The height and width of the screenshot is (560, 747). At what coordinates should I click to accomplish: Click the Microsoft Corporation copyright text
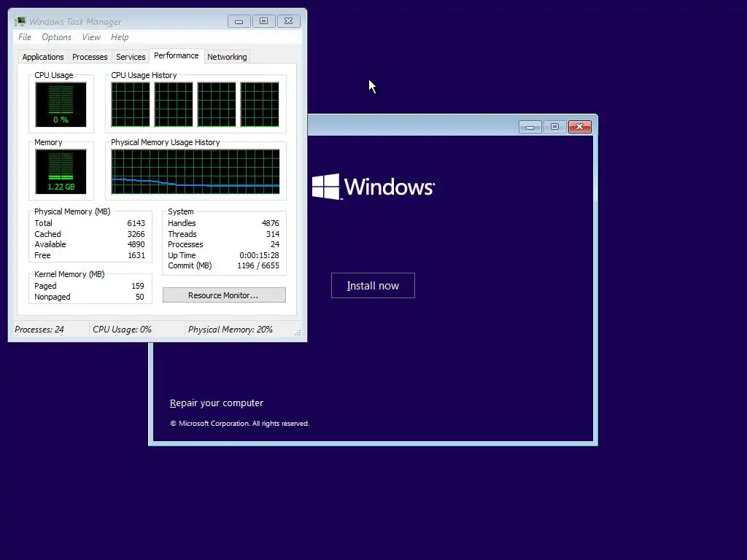(x=239, y=424)
